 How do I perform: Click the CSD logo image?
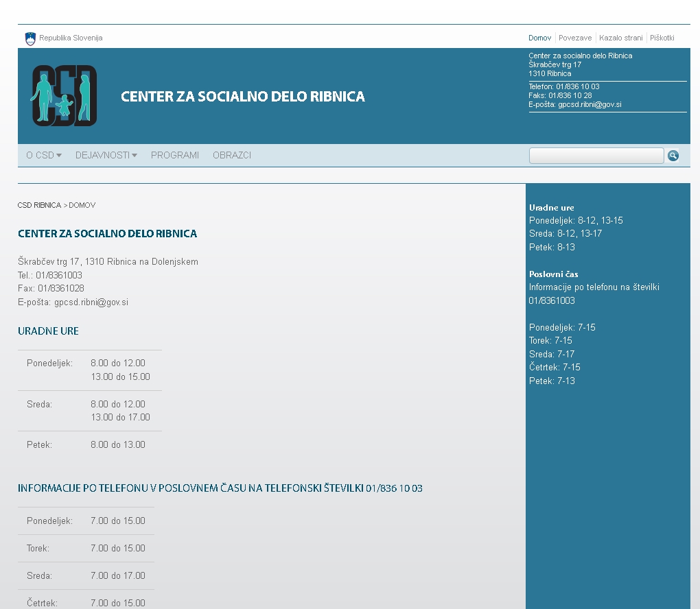click(64, 95)
